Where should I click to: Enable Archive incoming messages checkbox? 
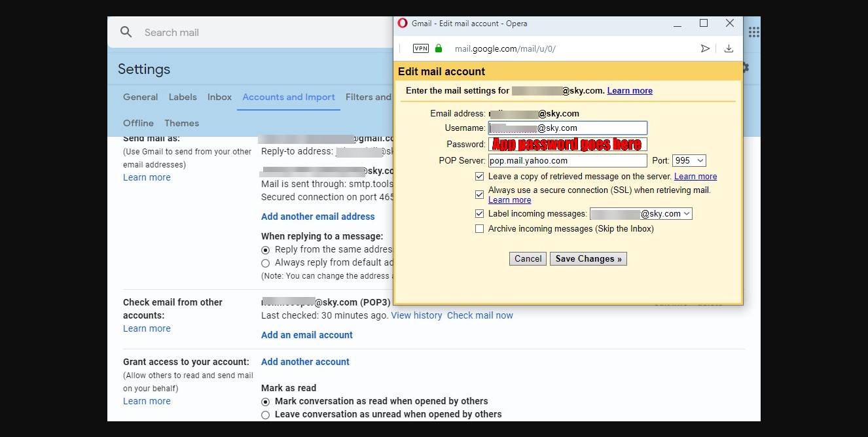480,229
